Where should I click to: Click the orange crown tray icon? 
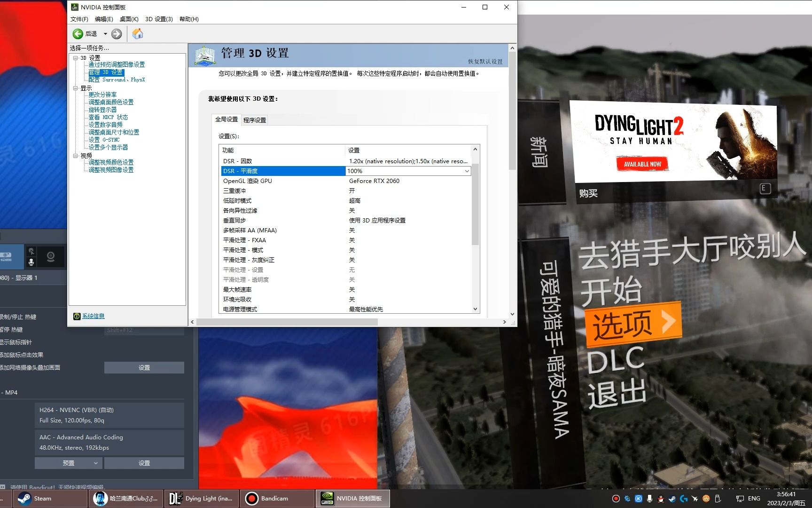(706, 499)
